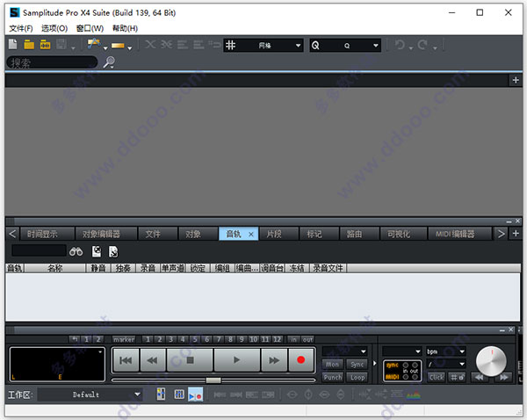This screenshot has width=527, height=420.
Task: Toggle the grid lock button beside Click
Action: coord(457,377)
